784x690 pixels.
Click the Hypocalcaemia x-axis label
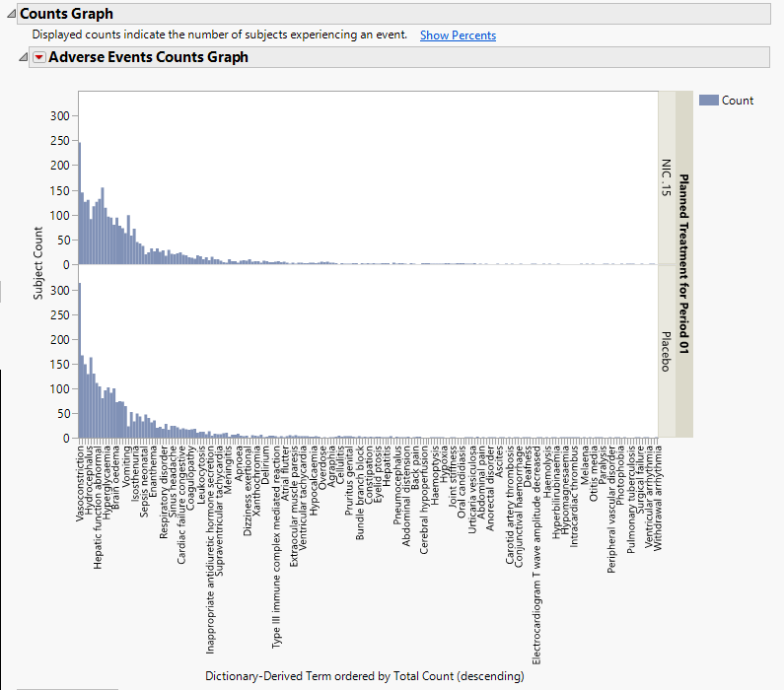point(314,480)
